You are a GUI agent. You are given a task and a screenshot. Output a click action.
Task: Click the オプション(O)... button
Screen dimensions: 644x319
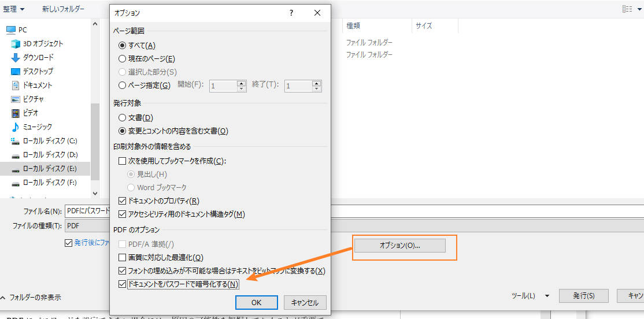(x=400, y=246)
